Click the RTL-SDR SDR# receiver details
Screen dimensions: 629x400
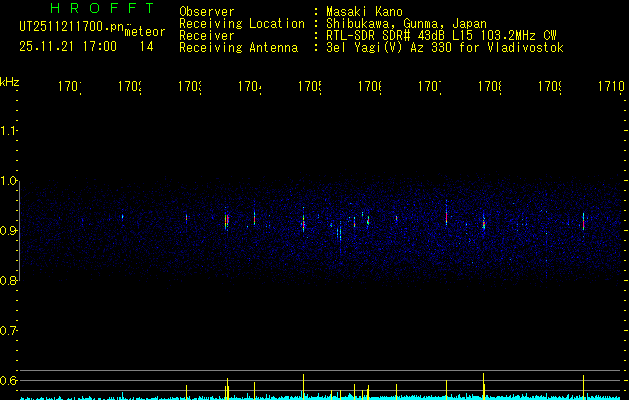(x=441, y=36)
